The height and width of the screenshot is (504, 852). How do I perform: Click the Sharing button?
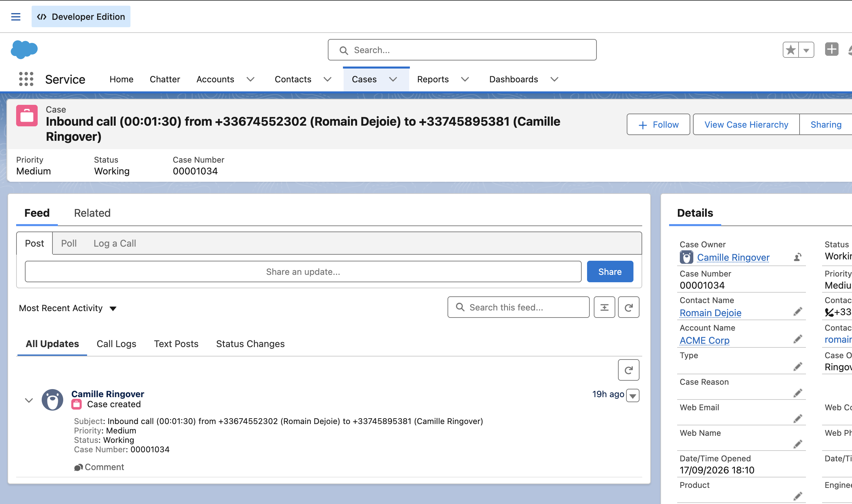click(x=826, y=125)
